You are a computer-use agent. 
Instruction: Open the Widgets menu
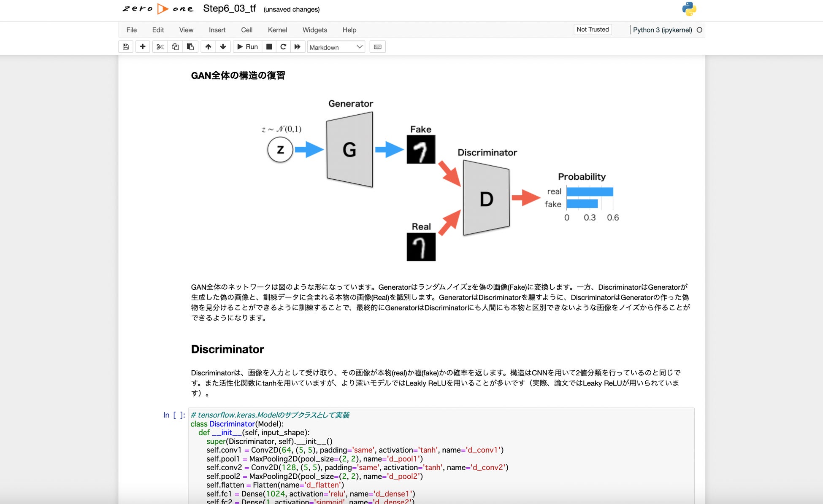tap(314, 30)
